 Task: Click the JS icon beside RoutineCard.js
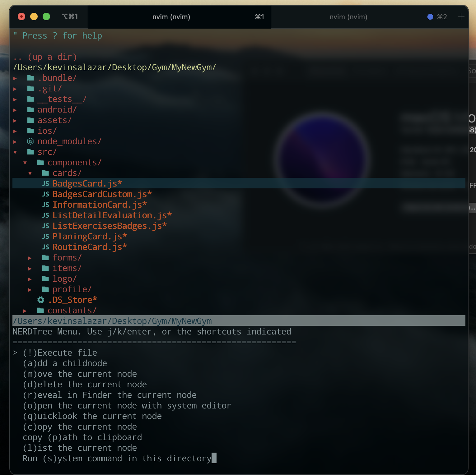46,247
